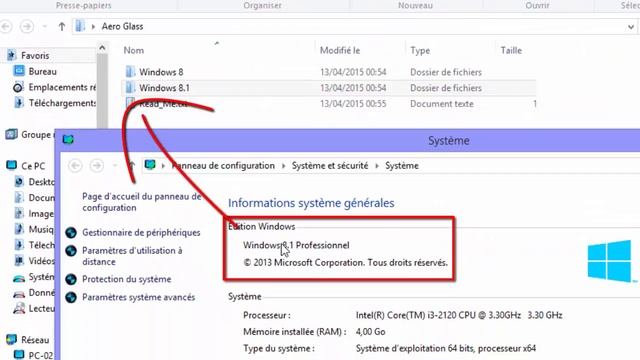
Task: Select Ce PC in navigation pane
Action: tap(33, 166)
